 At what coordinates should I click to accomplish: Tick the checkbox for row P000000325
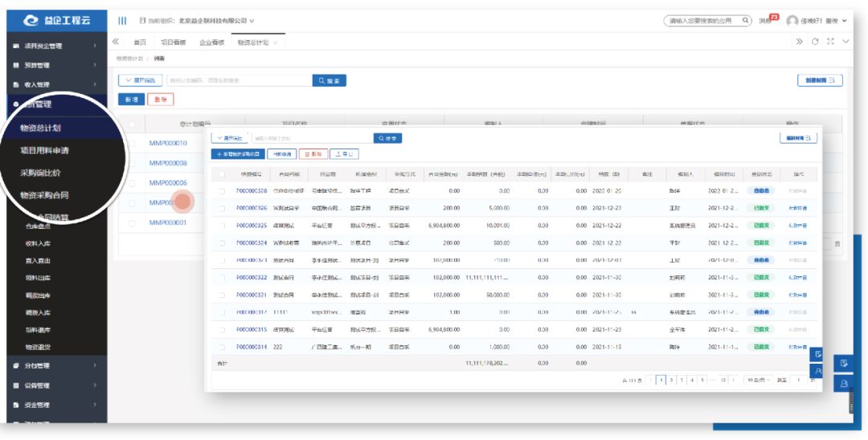point(222,226)
